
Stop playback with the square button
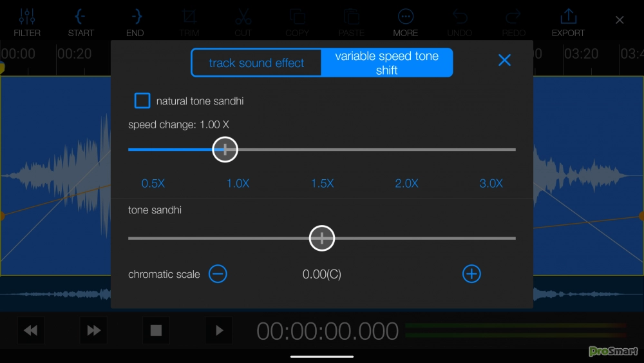156,331
